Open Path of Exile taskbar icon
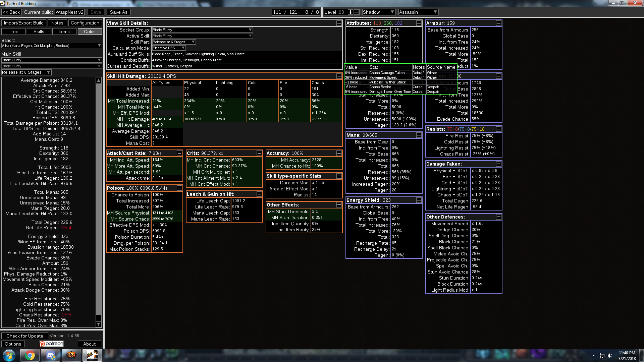644x362 pixels. point(71,355)
